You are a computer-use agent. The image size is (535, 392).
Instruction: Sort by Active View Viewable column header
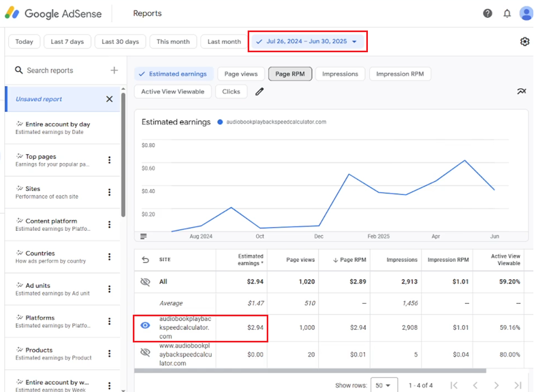pos(505,260)
